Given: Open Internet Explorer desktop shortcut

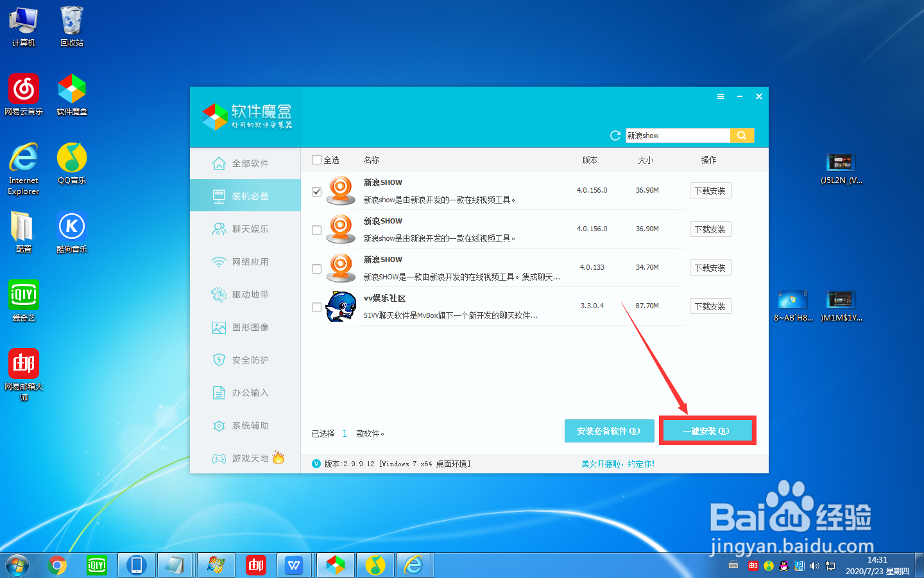Looking at the screenshot, I should [x=24, y=169].
